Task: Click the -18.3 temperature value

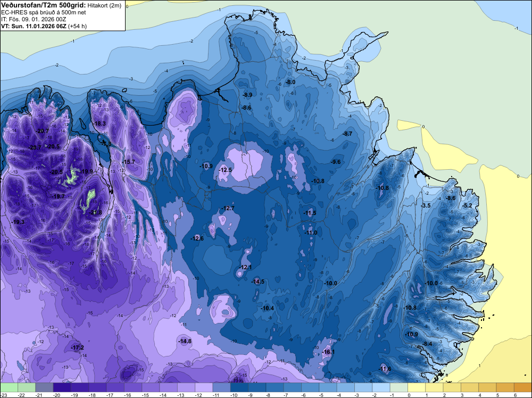Action: point(99,123)
